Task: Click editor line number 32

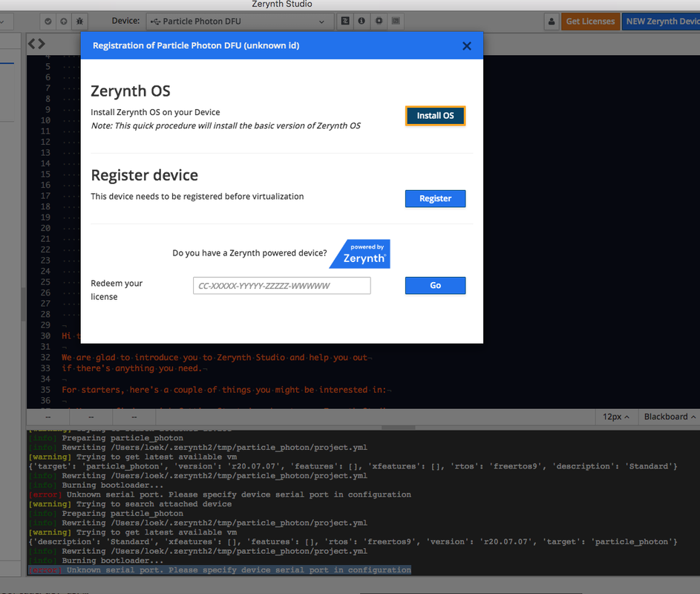Action: pos(45,357)
